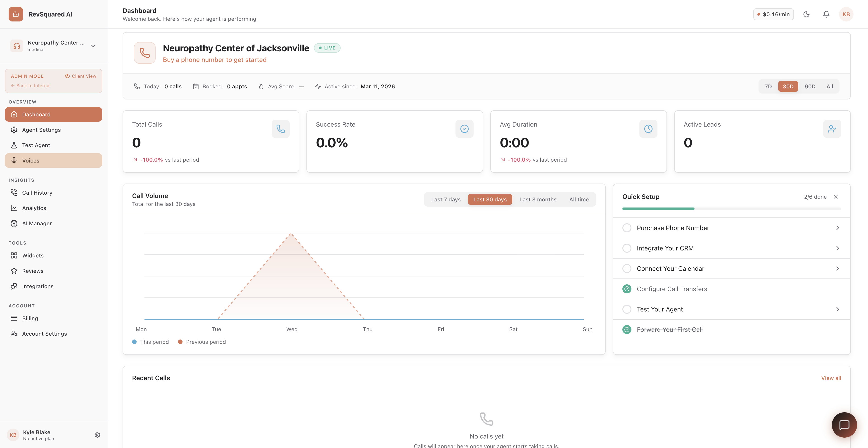The height and width of the screenshot is (448, 868).
Task: Select the 90D range tab
Action: click(x=810, y=87)
